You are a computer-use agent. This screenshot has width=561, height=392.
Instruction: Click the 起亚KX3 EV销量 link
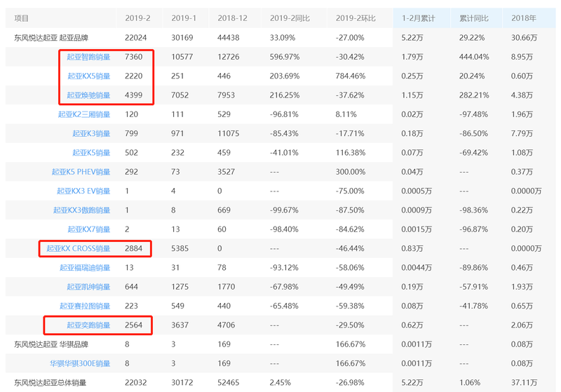click(83, 191)
